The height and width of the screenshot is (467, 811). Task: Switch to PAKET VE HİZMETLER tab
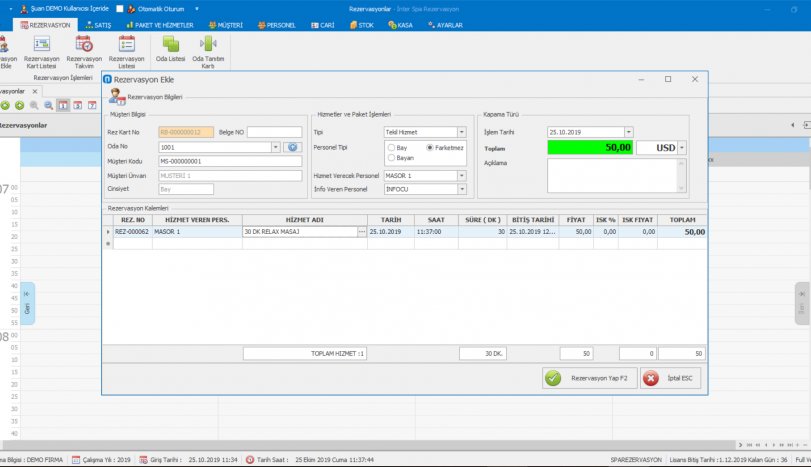(160, 25)
